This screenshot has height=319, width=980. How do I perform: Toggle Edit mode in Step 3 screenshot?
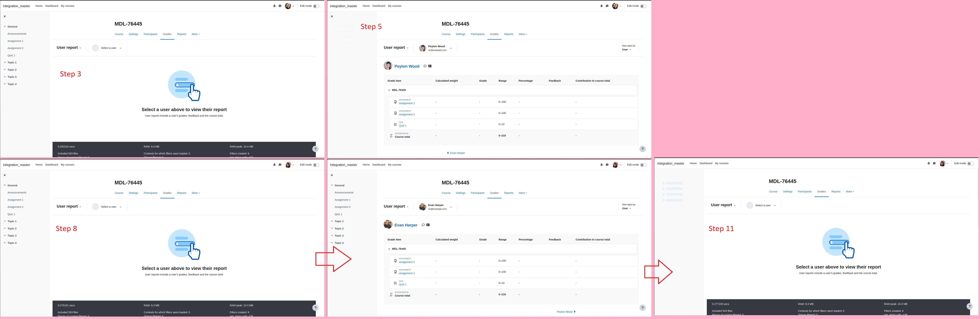coord(316,6)
